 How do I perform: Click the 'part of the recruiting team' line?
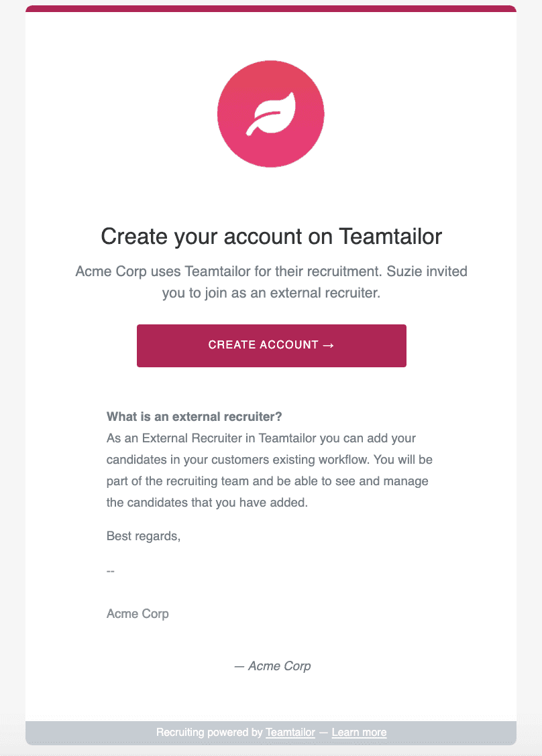pos(268,481)
